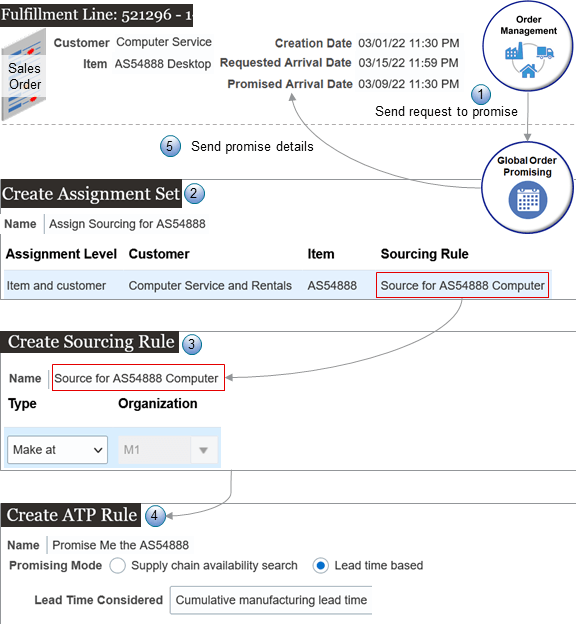576x624 pixels.
Task: Click the Promised Arrival Date value
Action: click(408, 84)
